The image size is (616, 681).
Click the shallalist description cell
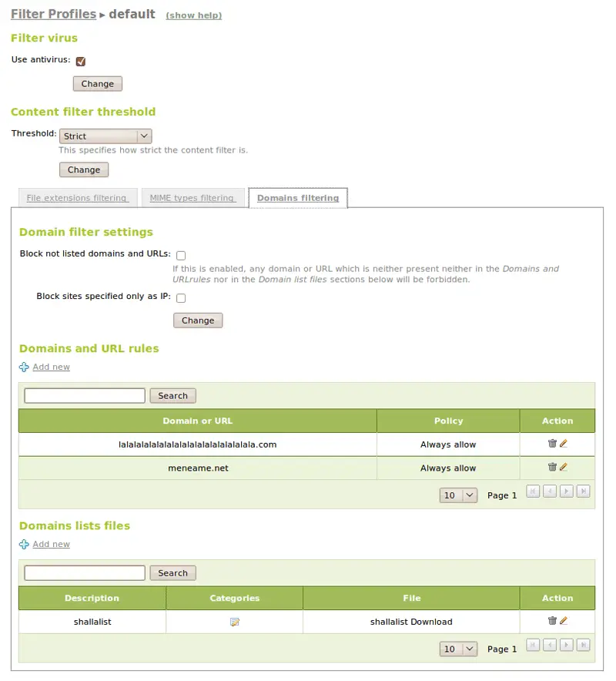(x=92, y=622)
